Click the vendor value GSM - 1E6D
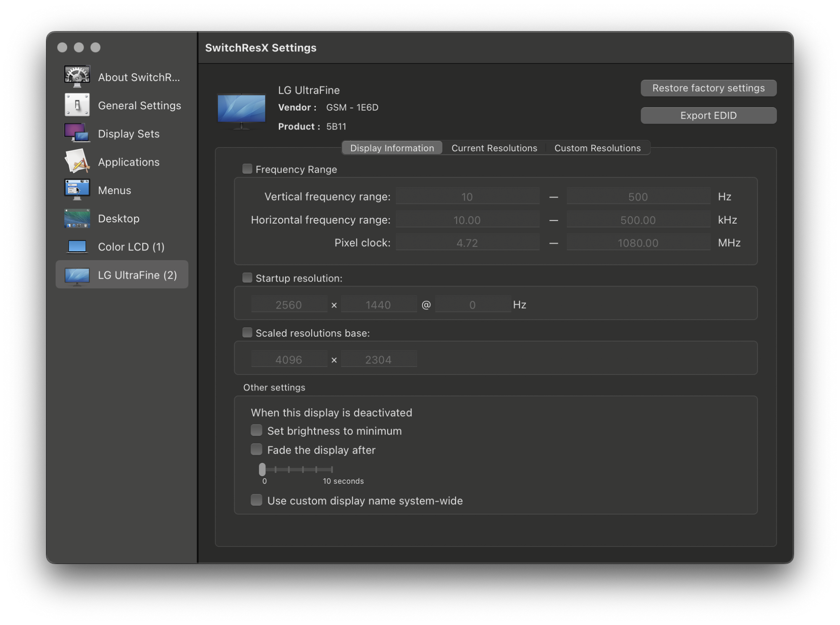Viewport: 840px width, 625px height. click(x=352, y=107)
